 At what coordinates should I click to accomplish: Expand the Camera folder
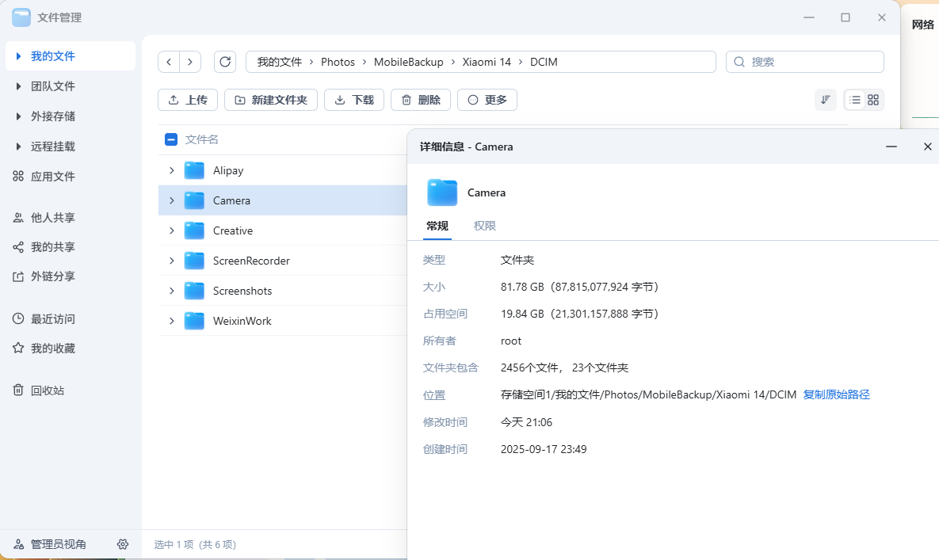point(171,200)
